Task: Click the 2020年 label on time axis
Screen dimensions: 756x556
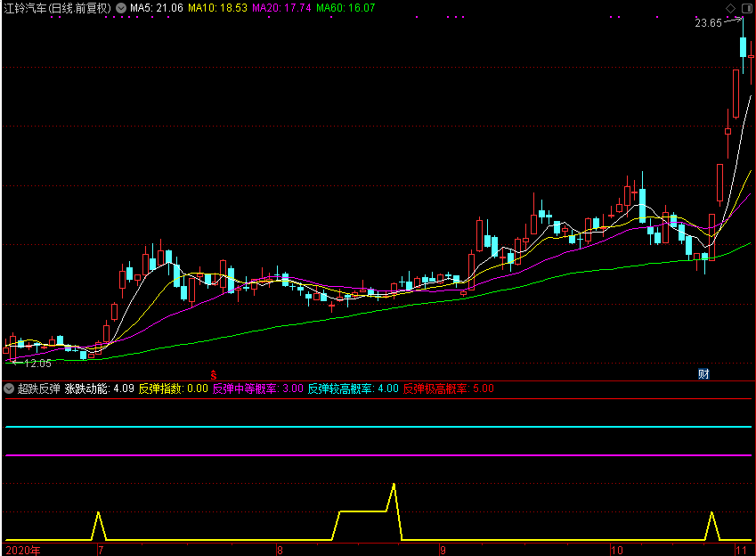Action: pyautogui.click(x=23, y=551)
